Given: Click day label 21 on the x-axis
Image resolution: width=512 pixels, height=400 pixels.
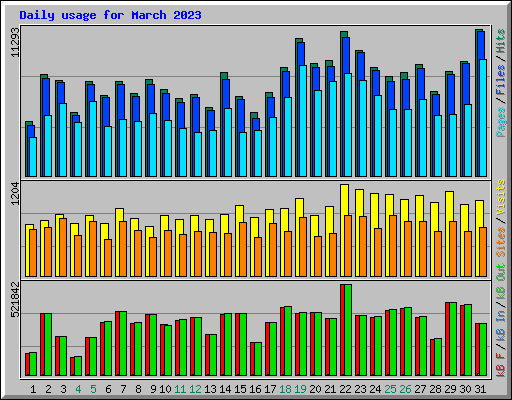Looking at the screenshot, I should [330, 389].
